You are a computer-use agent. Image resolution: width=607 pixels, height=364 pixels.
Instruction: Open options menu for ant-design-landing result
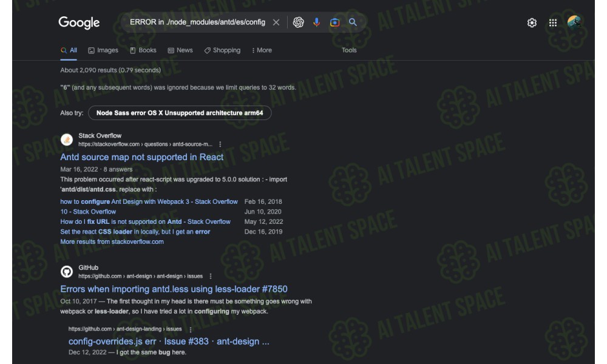(191, 329)
